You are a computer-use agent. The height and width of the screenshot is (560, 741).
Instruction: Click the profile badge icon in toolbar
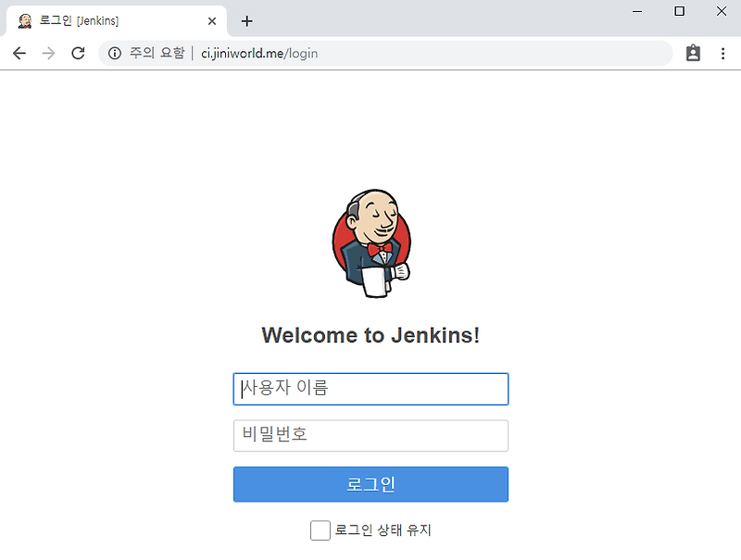693,53
